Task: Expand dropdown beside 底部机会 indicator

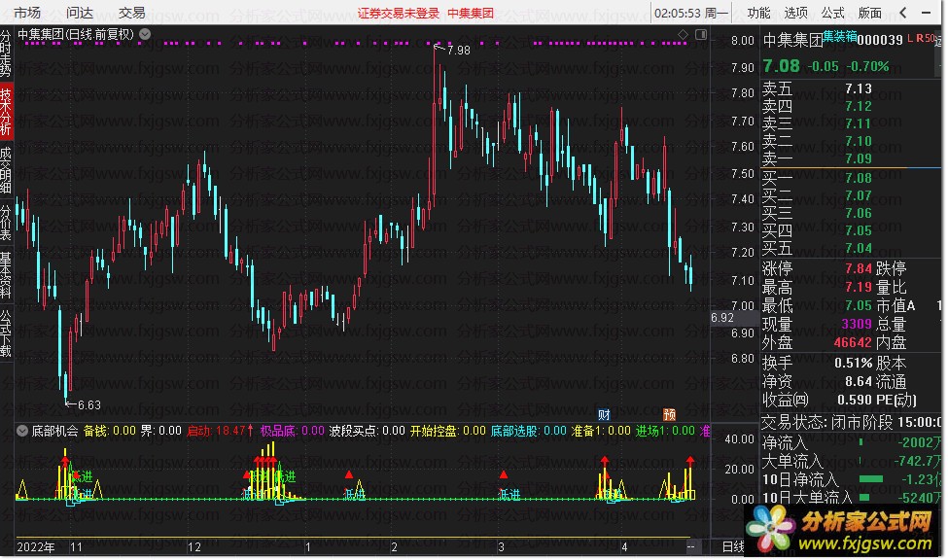Action: [22, 431]
